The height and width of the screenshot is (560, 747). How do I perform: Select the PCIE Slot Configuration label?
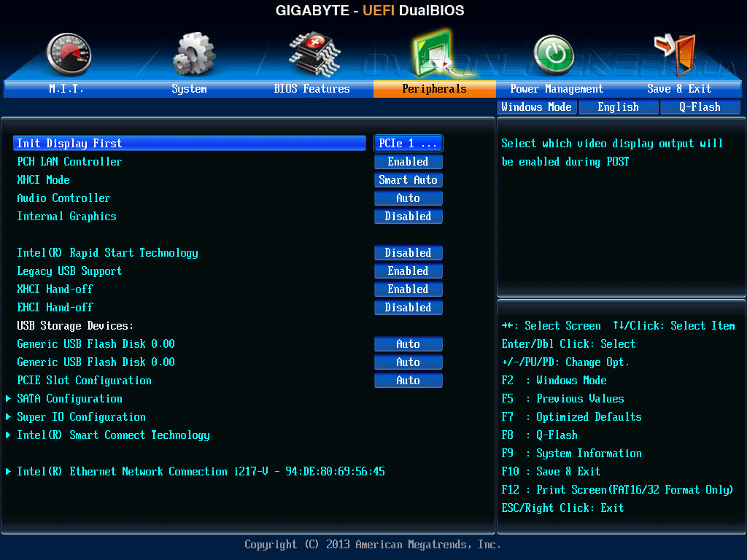point(85,381)
